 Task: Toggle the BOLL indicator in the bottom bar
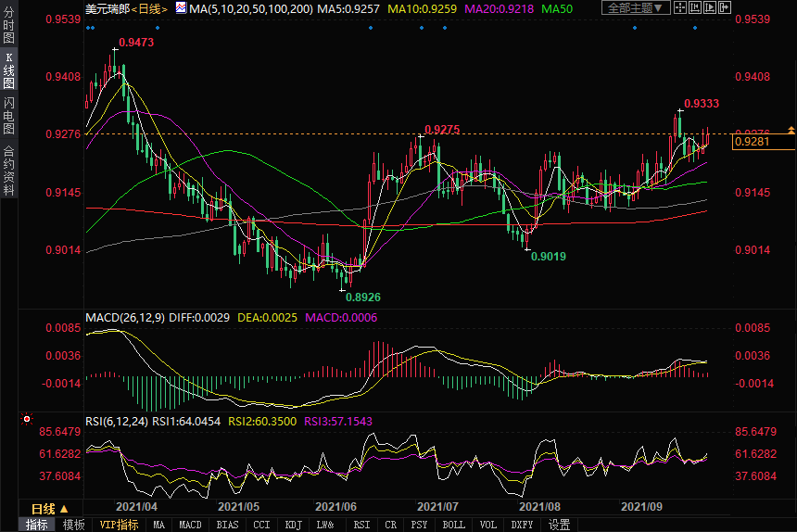tap(453, 525)
